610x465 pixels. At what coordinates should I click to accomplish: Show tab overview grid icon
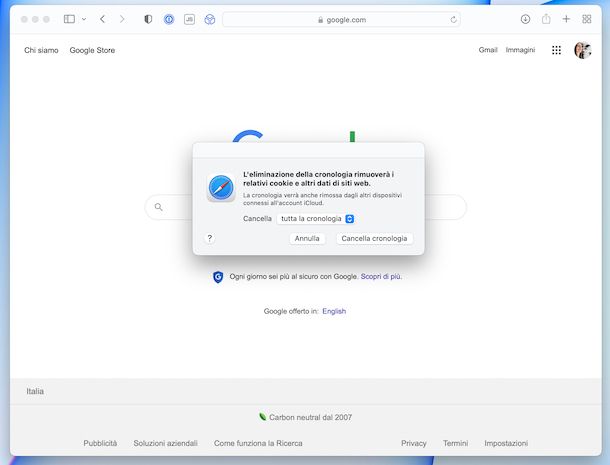(x=587, y=19)
